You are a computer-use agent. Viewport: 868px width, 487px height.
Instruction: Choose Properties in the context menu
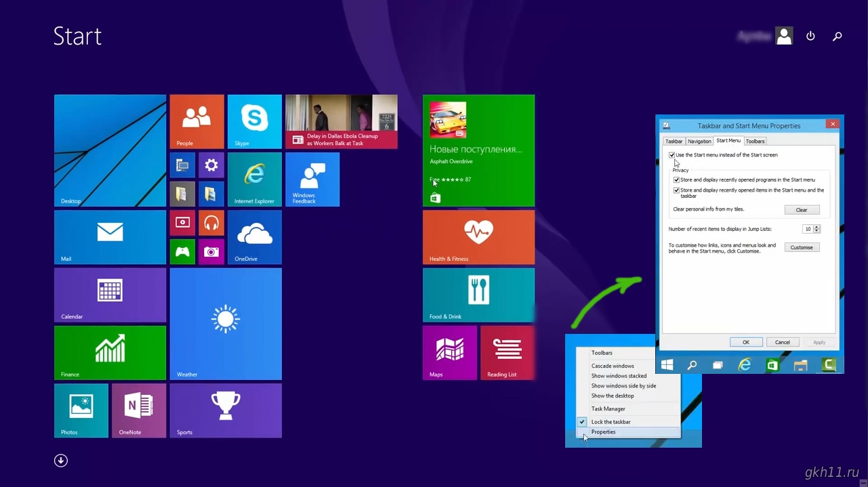click(x=628, y=432)
